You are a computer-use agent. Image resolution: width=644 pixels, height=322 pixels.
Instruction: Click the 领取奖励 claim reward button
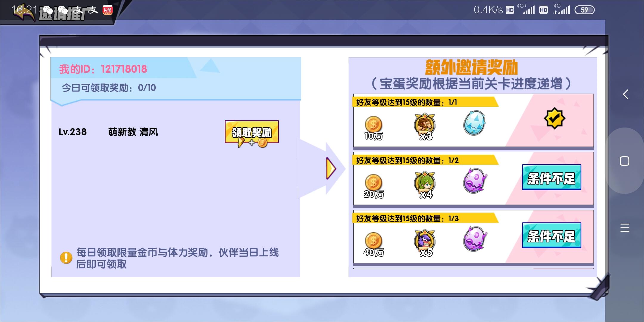click(x=252, y=132)
